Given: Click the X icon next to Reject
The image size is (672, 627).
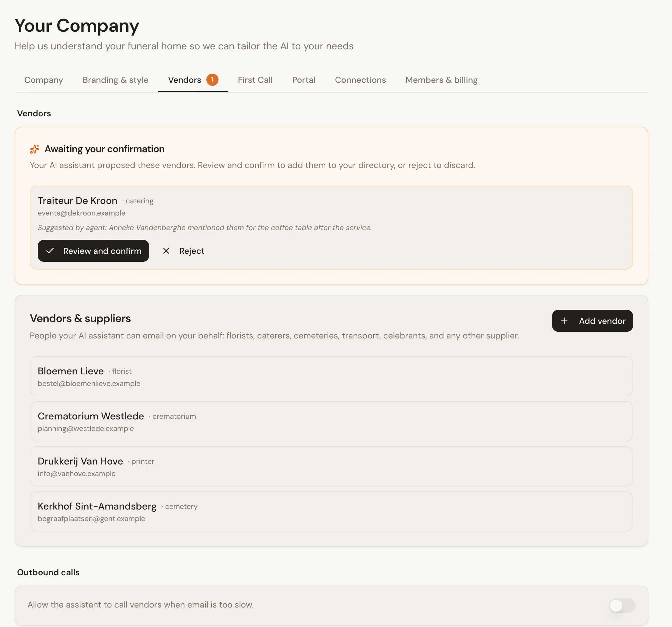Looking at the screenshot, I should pyautogui.click(x=166, y=251).
